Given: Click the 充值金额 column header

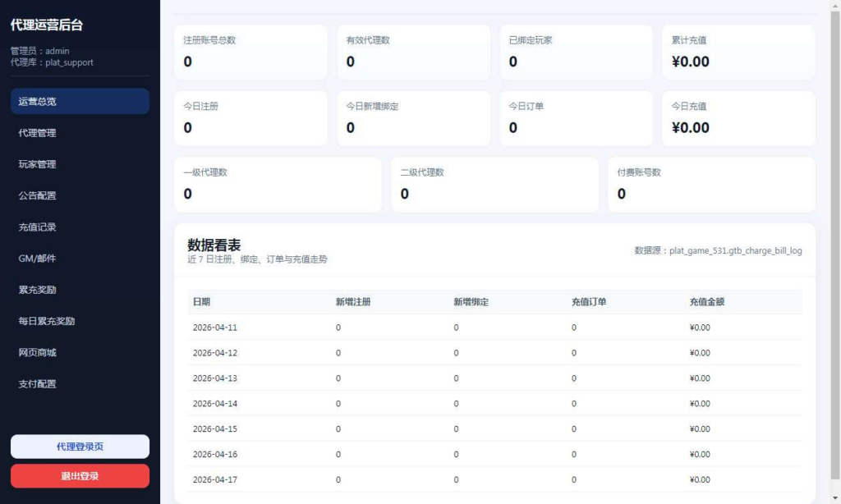Looking at the screenshot, I should [704, 301].
